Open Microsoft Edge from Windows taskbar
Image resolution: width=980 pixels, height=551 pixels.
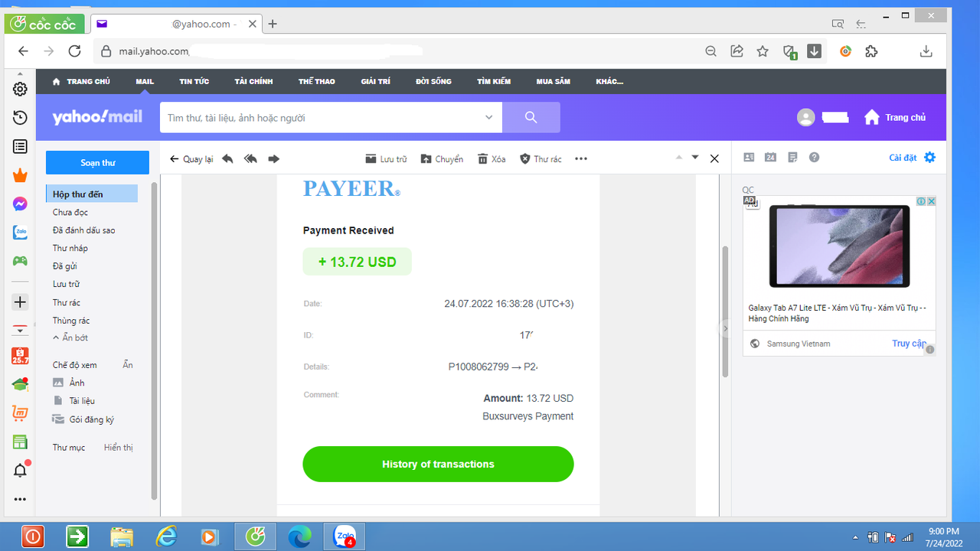[x=299, y=537]
